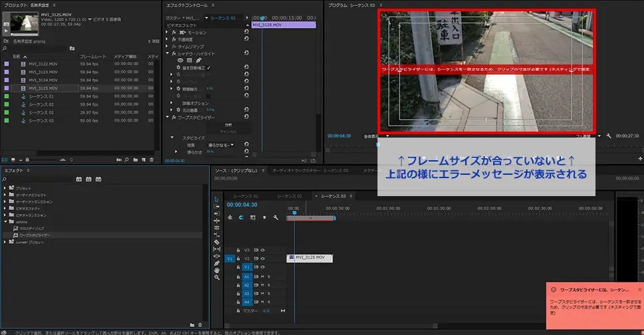Screen dimensions: 644x335
Task: Switch to シーケンス 01 timeline tab
Action: click(246, 196)
